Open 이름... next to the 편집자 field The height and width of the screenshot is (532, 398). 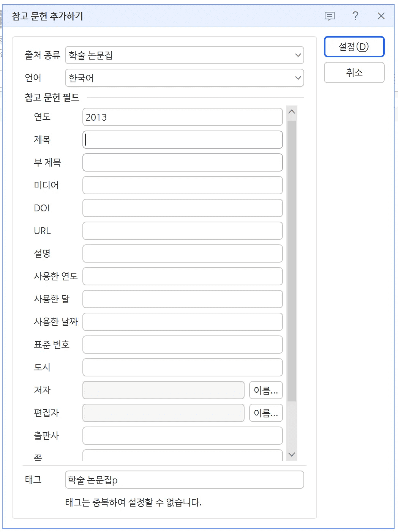point(265,413)
